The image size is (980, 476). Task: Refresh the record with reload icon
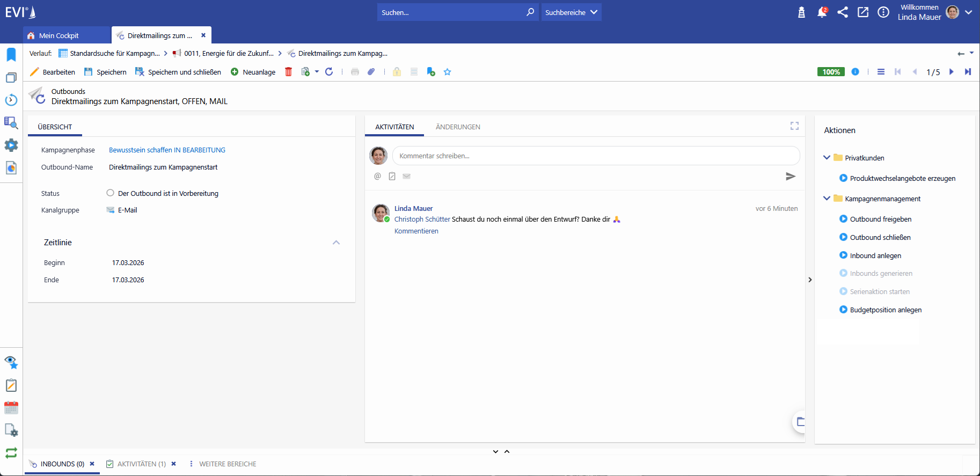tap(329, 72)
